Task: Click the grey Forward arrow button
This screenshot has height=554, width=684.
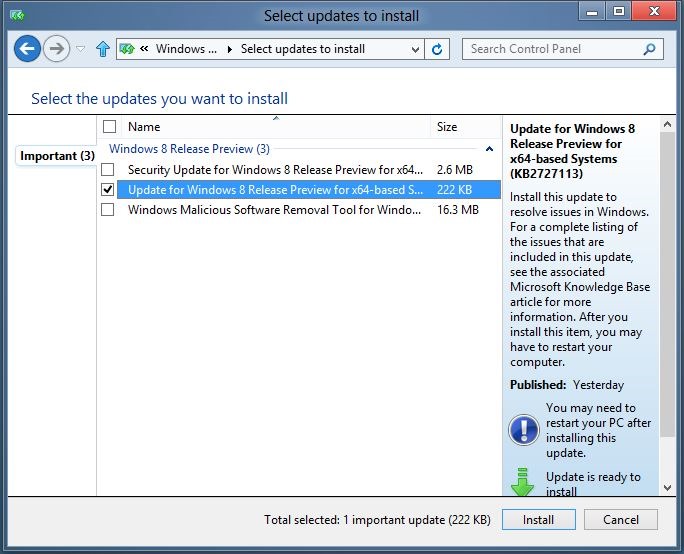Action: click(57, 48)
